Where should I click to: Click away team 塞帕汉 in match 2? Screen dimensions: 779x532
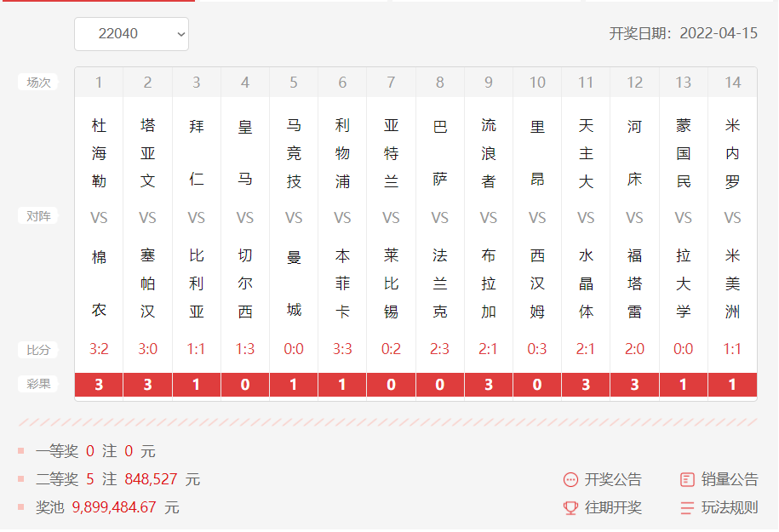tap(147, 283)
